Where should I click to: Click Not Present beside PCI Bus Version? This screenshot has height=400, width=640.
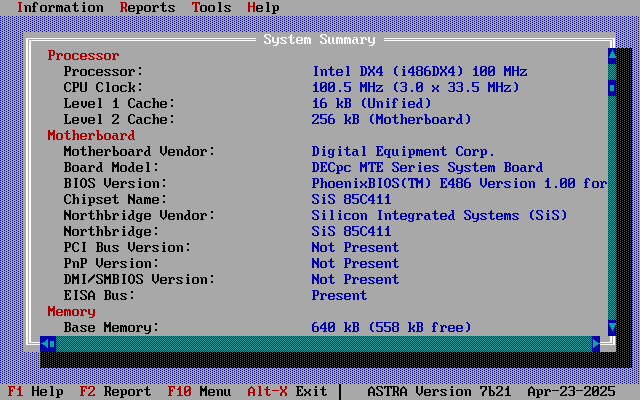pos(355,247)
